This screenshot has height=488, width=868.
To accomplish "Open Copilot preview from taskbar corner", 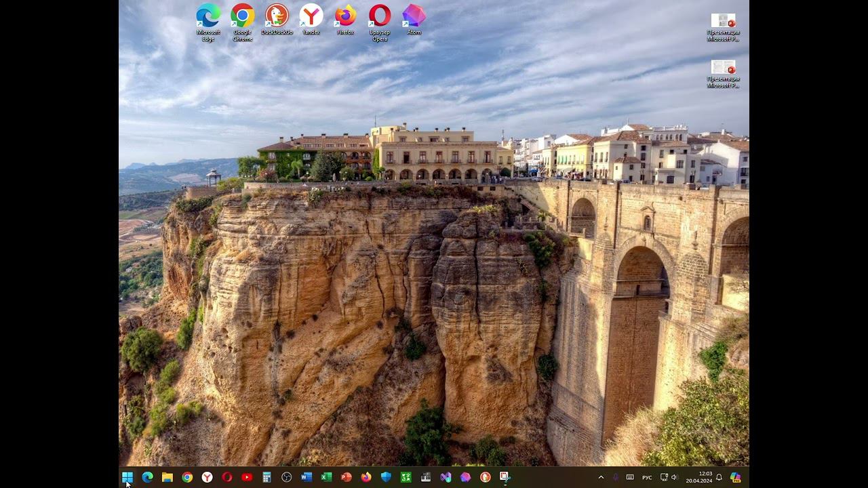I will click(x=736, y=477).
